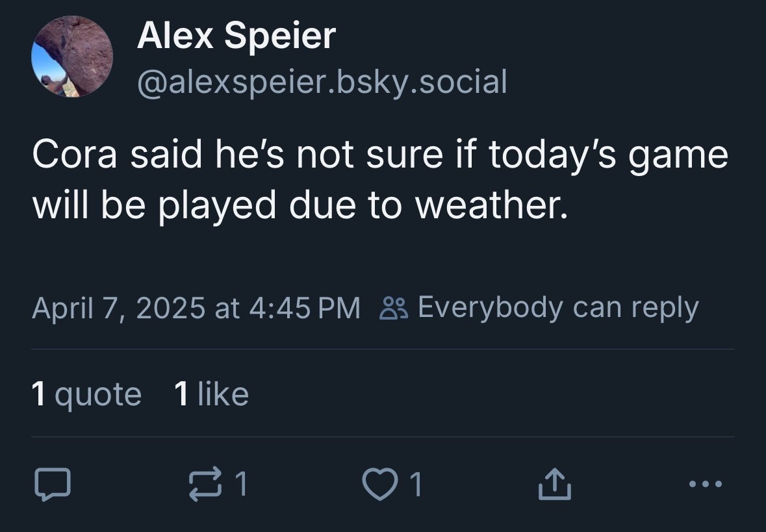This screenshot has width=766, height=532.
Task: Open the three-dot more options menu
Action: pos(703,485)
